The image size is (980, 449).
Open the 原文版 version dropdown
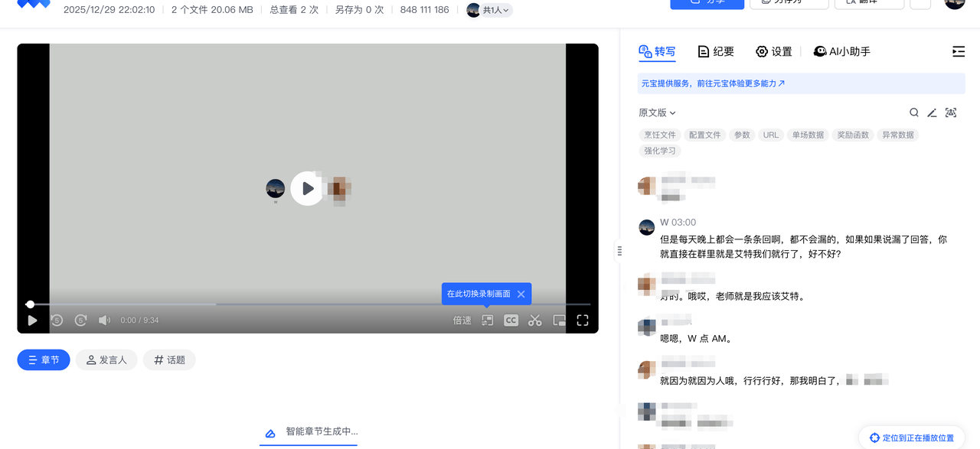pos(656,112)
